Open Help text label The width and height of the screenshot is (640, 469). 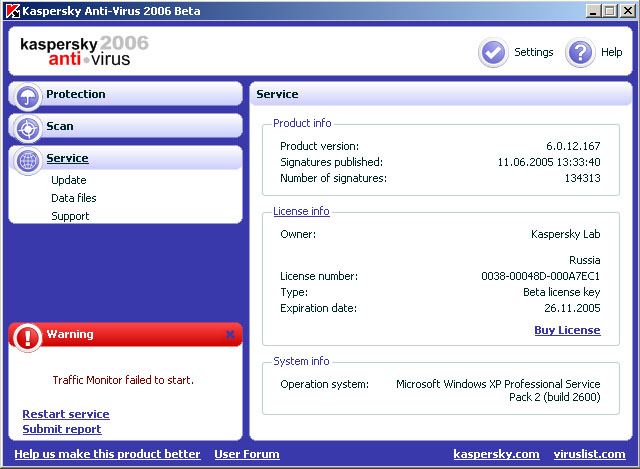click(611, 52)
